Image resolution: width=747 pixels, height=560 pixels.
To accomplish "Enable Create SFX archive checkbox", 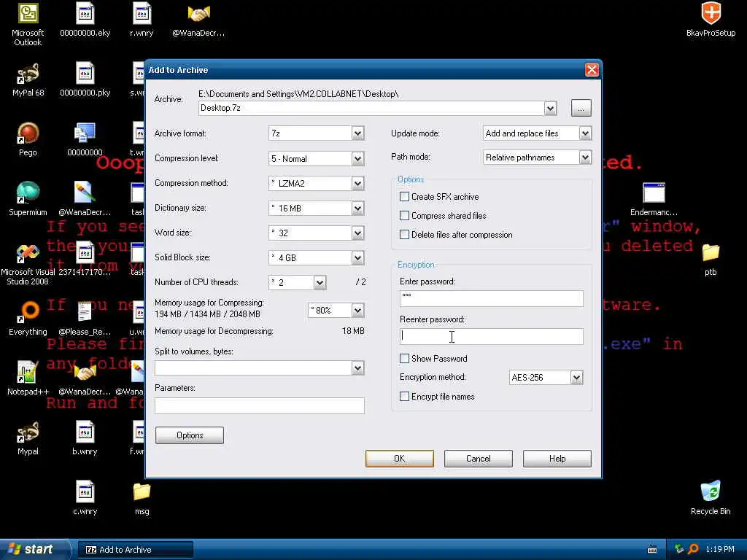I will 404,197.
